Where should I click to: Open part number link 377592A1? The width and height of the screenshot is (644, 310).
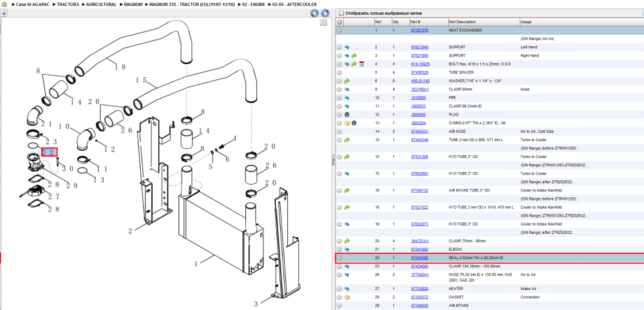(420, 275)
